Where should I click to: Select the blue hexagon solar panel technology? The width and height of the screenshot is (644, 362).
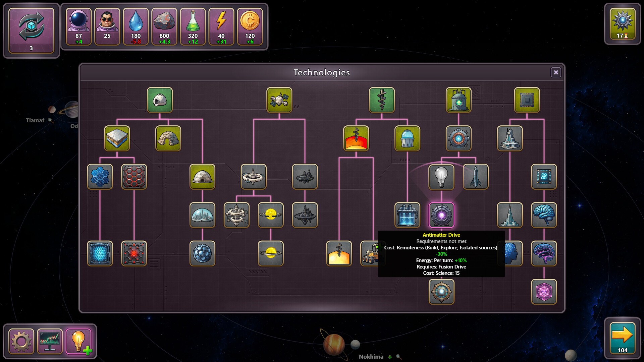coord(100,177)
